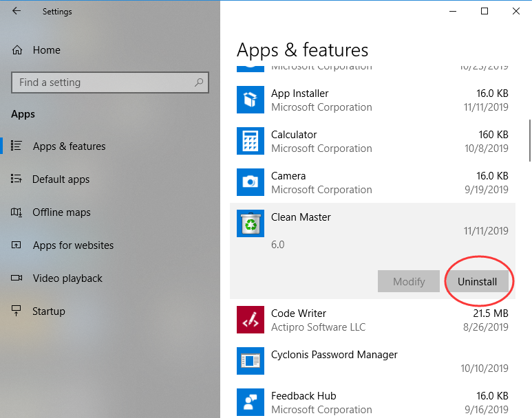
Task: Click the Camera install date 9/19/2019
Action: [x=487, y=190]
